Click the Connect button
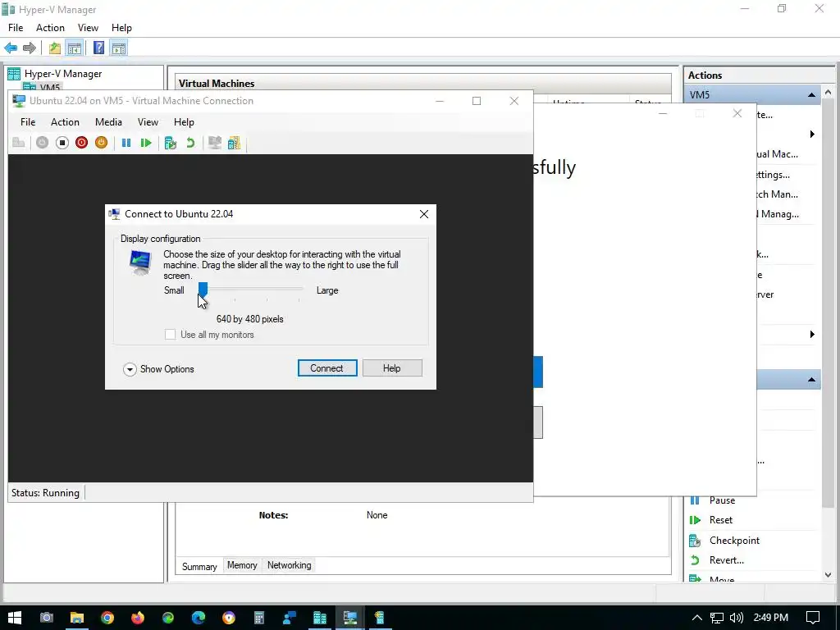 click(x=327, y=368)
